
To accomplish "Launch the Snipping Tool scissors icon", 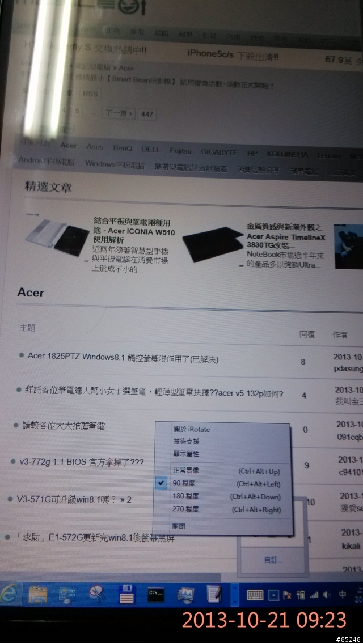I will click(x=98, y=594).
